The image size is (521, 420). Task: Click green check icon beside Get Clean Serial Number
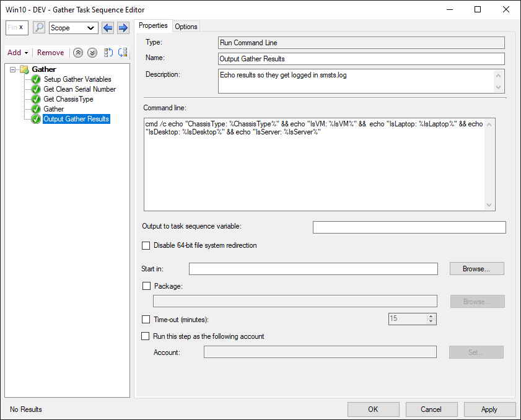point(36,89)
